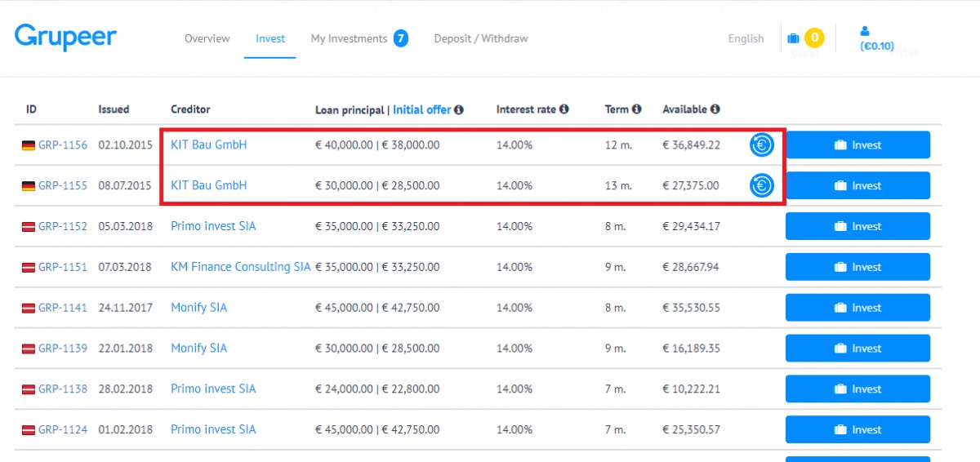Click the buyback euro icon for GRP-1156
980x462 pixels.
[761, 145]
